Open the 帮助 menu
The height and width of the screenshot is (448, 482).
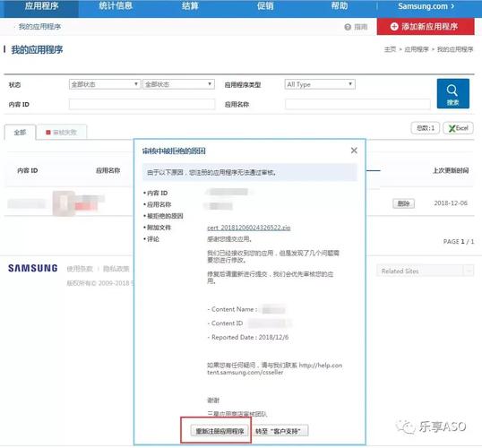click(x=340, y=6)
